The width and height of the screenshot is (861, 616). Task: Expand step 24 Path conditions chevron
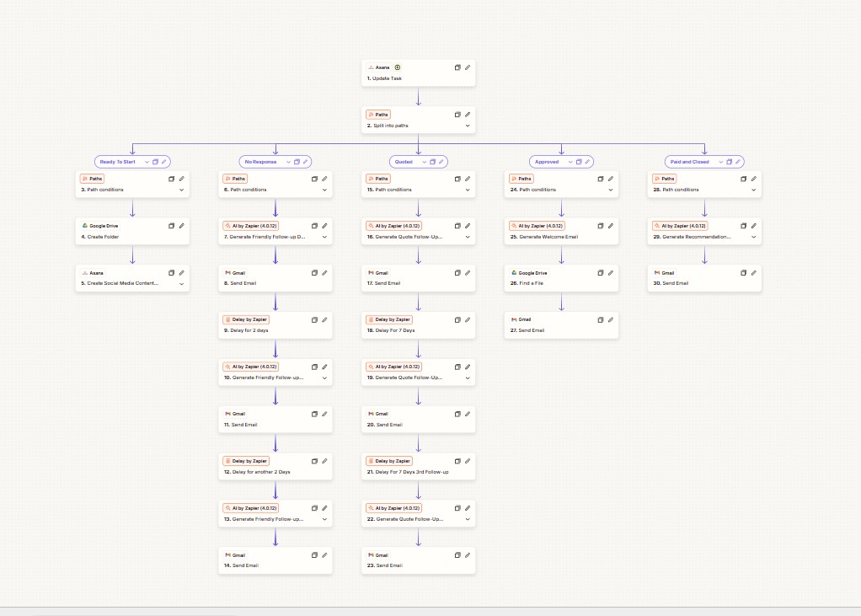611,190
